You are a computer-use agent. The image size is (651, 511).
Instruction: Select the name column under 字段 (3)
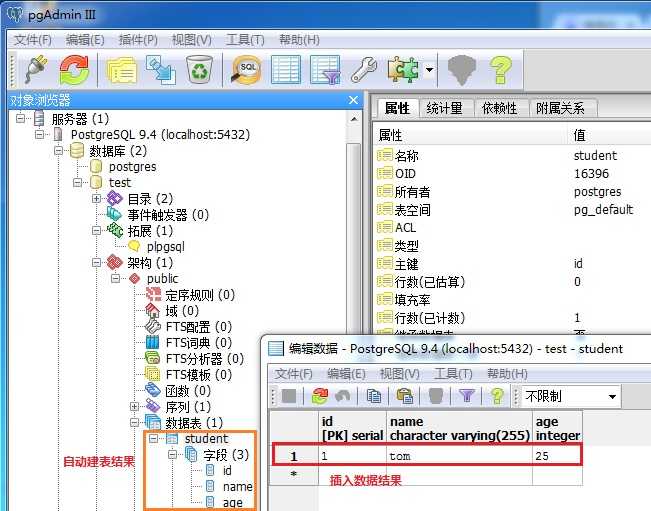point(237,487)
